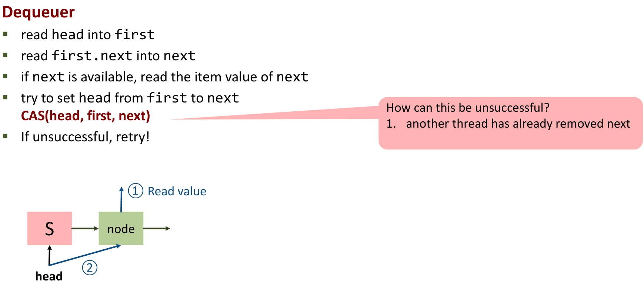
Task: Click the line 'try to set head from first to next'
Action: pos(130,98)
